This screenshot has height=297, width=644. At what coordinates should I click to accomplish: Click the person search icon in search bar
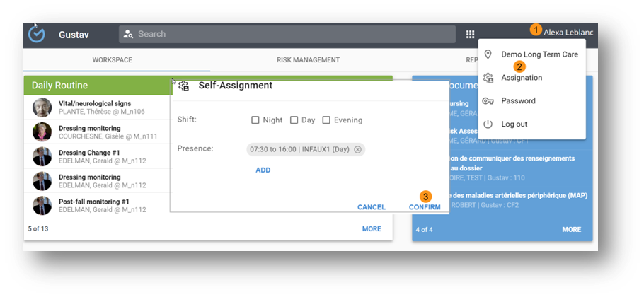tap(128, 34)
